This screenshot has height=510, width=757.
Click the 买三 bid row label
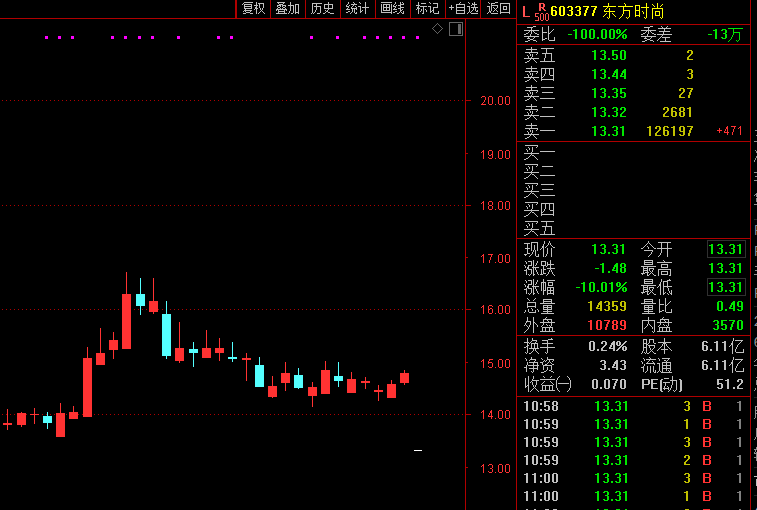point(540,190)
